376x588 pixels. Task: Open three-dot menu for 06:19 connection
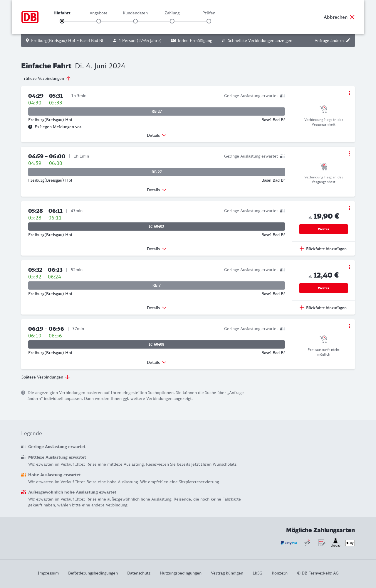(x=349, y=326)
